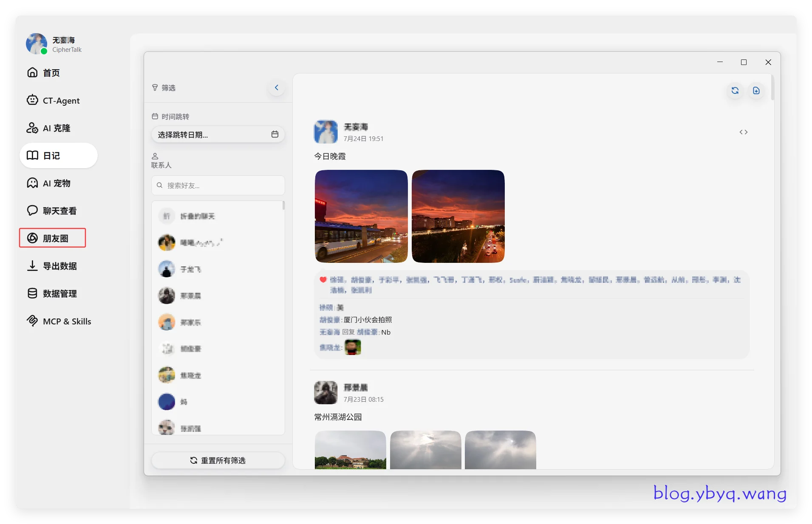812x524 pixels.
Task: Click the robot icon beside CT-Agent
Action: click(x=32, y=100)
